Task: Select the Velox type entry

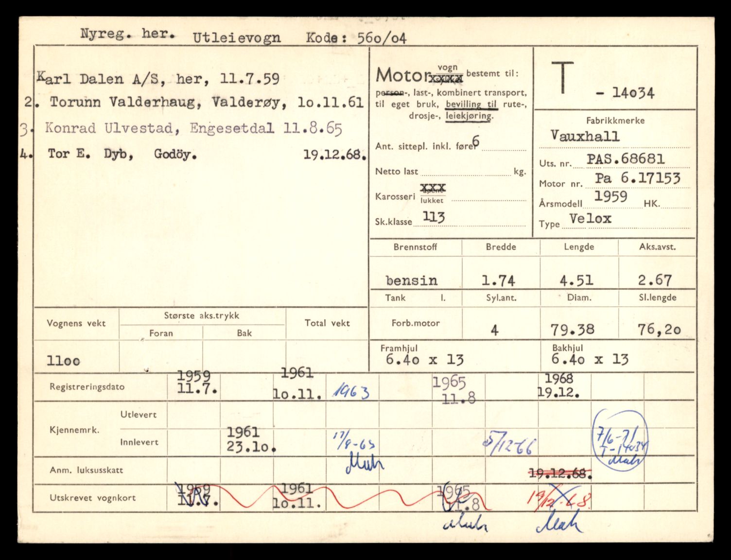Action: pyautogui.click(x=590, y=219)
